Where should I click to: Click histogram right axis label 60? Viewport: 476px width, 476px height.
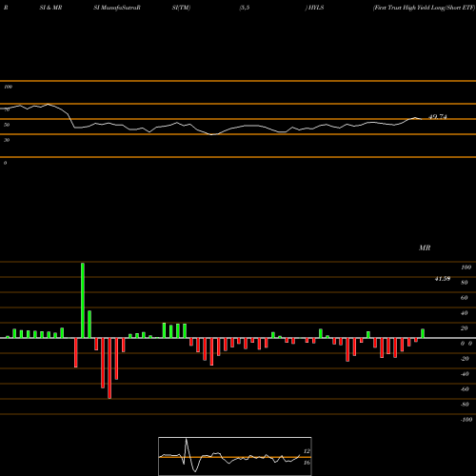pos(465,298)
